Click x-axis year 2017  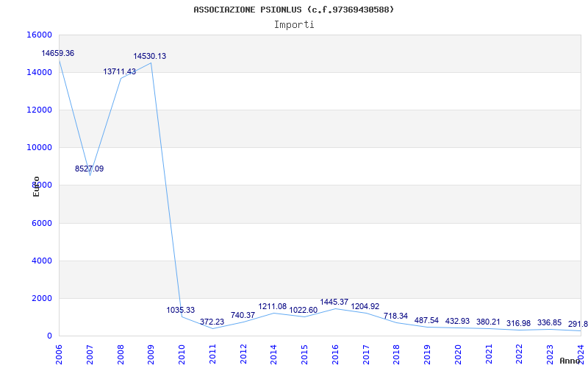tap(366, 355)
